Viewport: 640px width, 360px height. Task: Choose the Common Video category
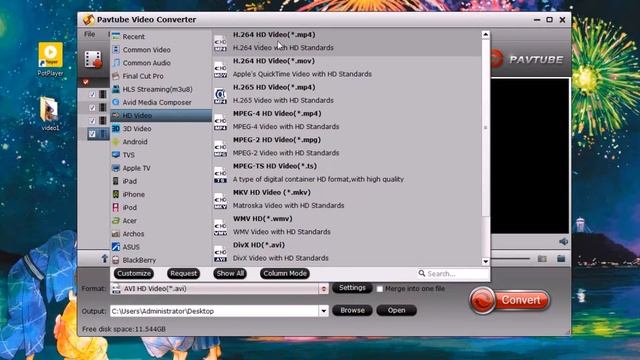161,49
